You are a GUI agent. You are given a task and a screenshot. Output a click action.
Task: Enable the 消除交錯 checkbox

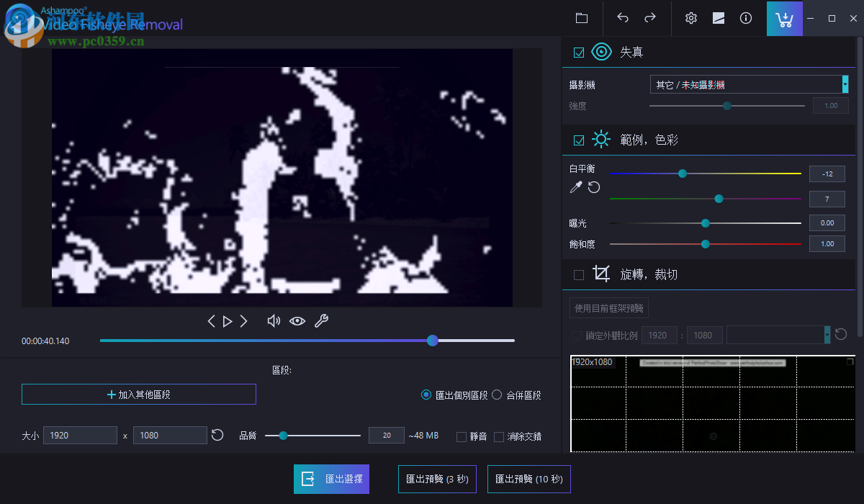click(x=499, y=436)
